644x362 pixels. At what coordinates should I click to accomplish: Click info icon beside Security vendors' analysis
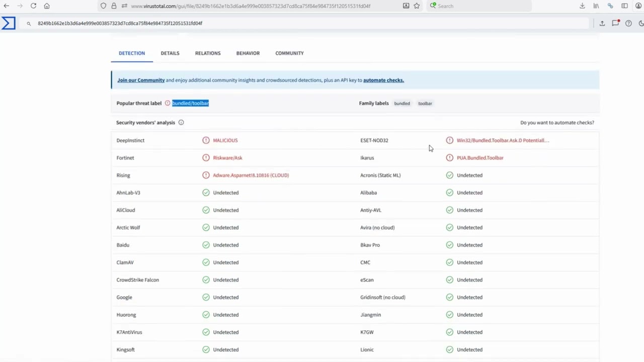pyautogui.click(x=181, y=123)
